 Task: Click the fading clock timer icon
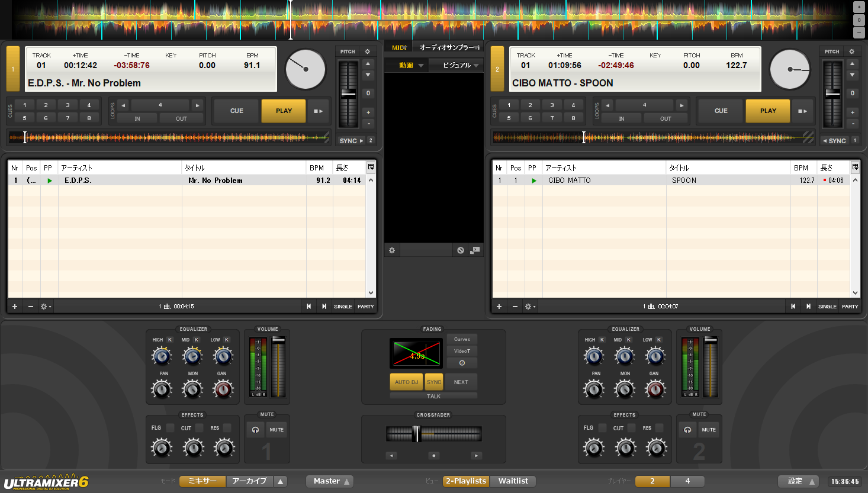click(x=462, y=363)
